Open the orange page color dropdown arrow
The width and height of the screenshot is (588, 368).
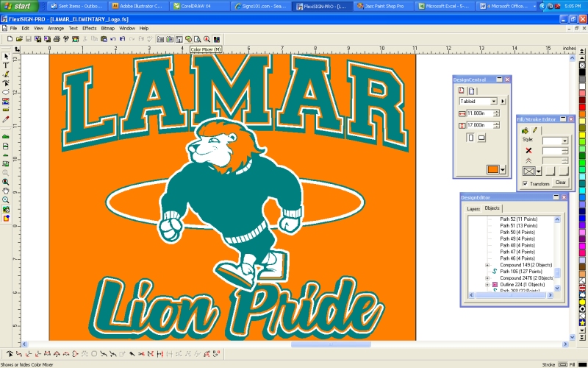pos(503,170)
